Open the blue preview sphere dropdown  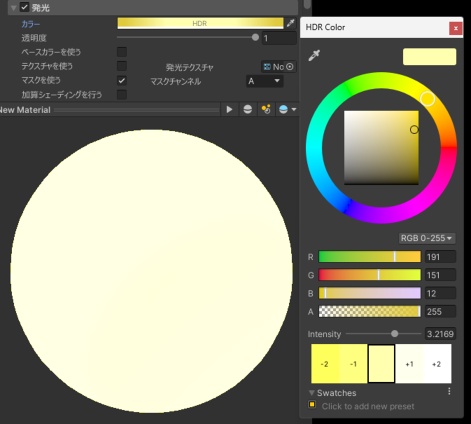[x=287, y=109]
